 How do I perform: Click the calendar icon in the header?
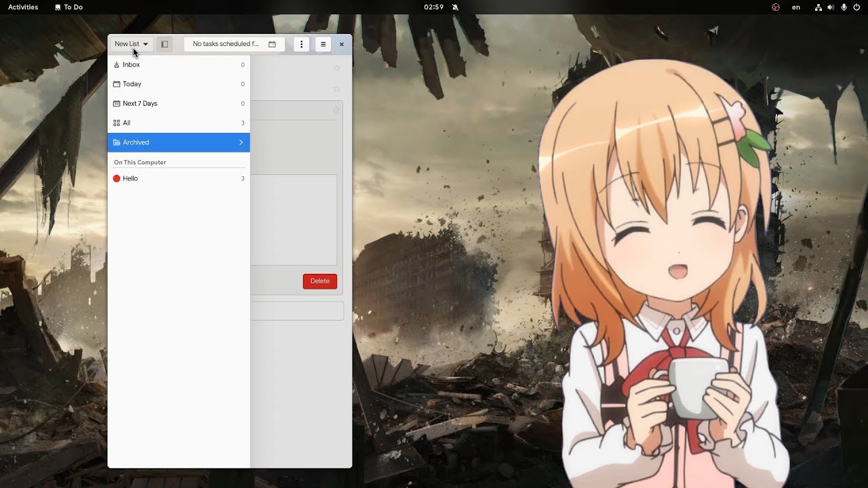point(272,44)
